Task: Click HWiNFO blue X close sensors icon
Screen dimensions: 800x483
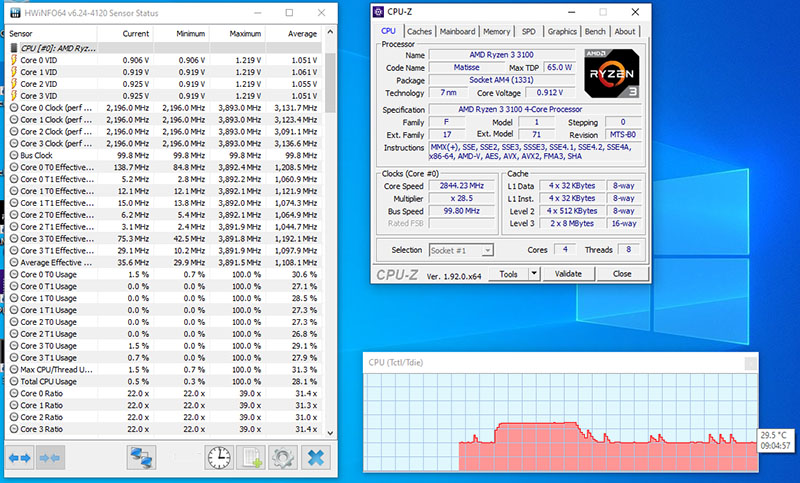Action: pos(316,457)
